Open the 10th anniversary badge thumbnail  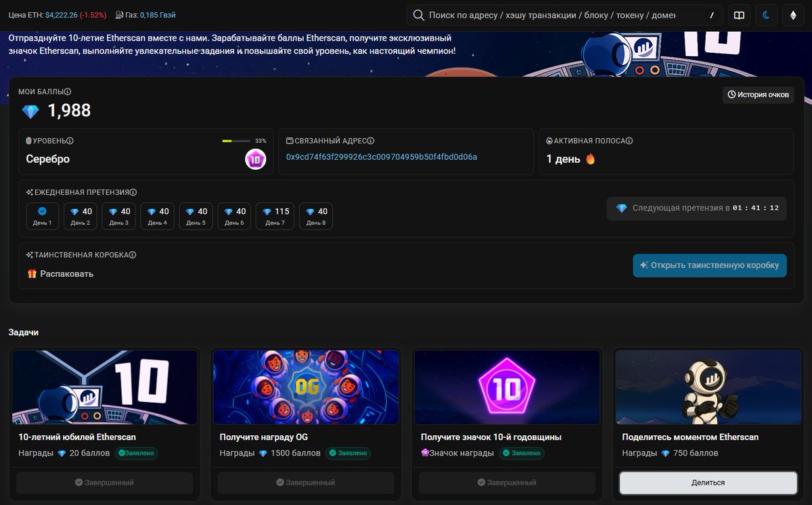[507, 387]
